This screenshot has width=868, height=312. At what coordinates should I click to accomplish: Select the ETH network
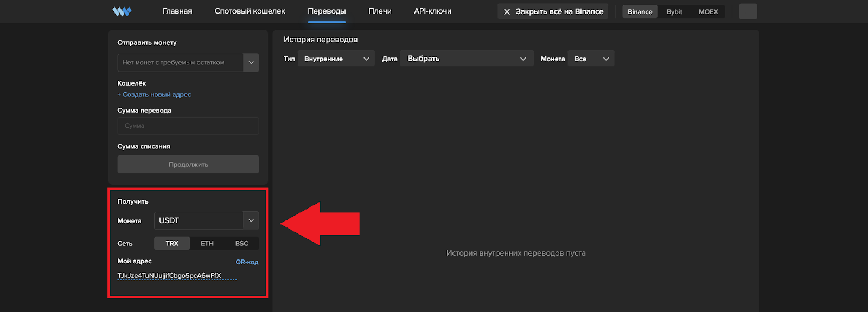coord(207,244)
